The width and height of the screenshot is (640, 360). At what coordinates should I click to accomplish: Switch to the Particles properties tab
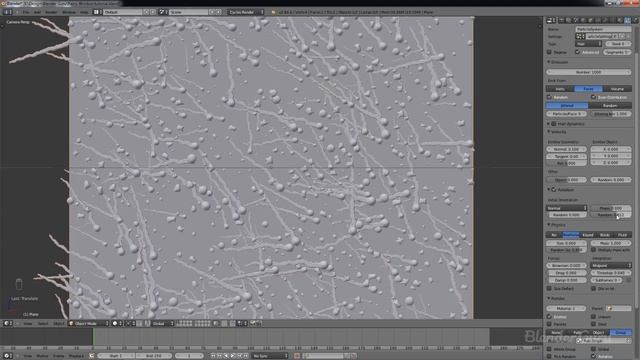coord(627,20)
